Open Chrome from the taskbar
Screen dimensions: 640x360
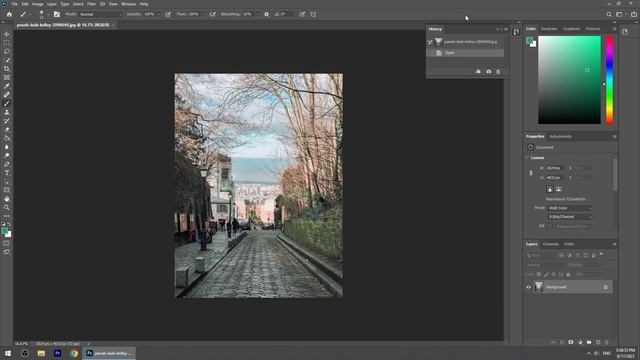[x=74, y=353]
